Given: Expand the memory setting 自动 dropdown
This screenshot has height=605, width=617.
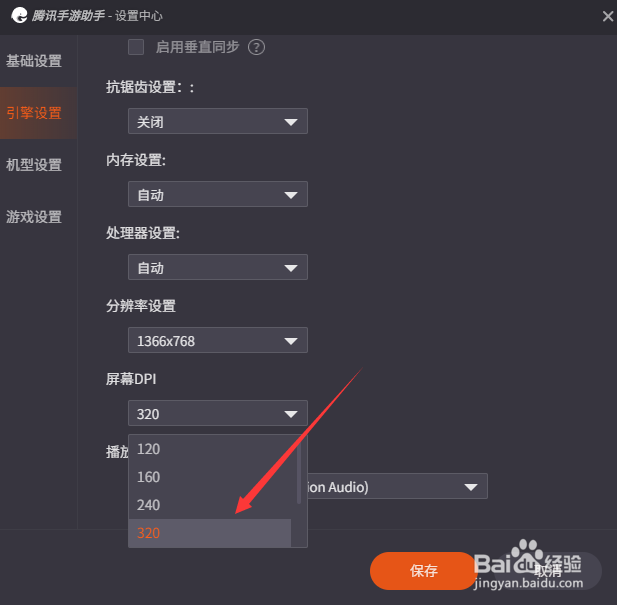Looking at the screenshot, I should (218, 194).
